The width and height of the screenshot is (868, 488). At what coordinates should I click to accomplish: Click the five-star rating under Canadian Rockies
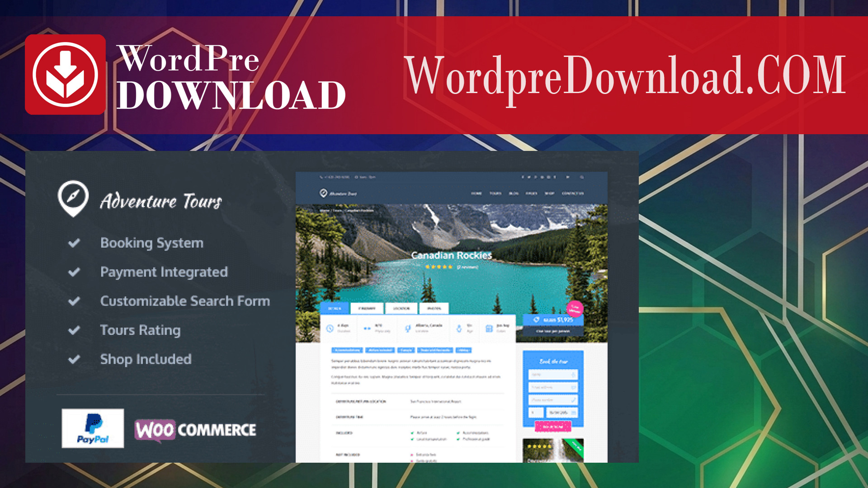click(x=439, y=267)
